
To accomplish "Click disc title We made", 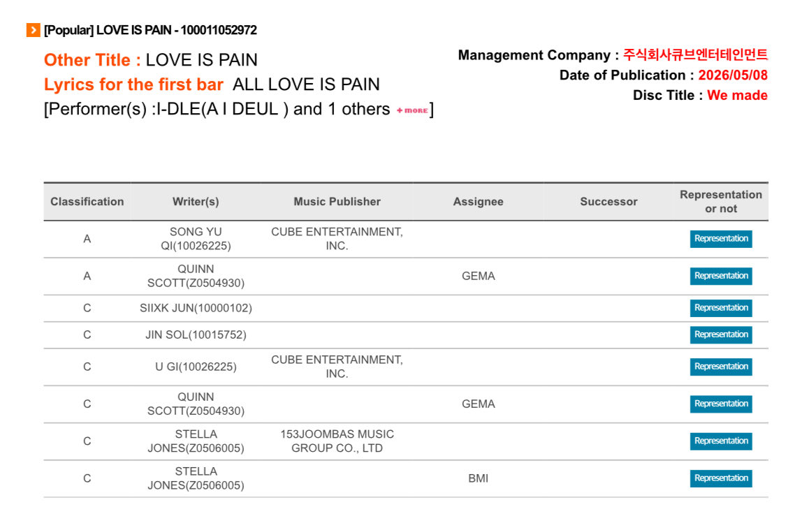I will tap(737, 95).
